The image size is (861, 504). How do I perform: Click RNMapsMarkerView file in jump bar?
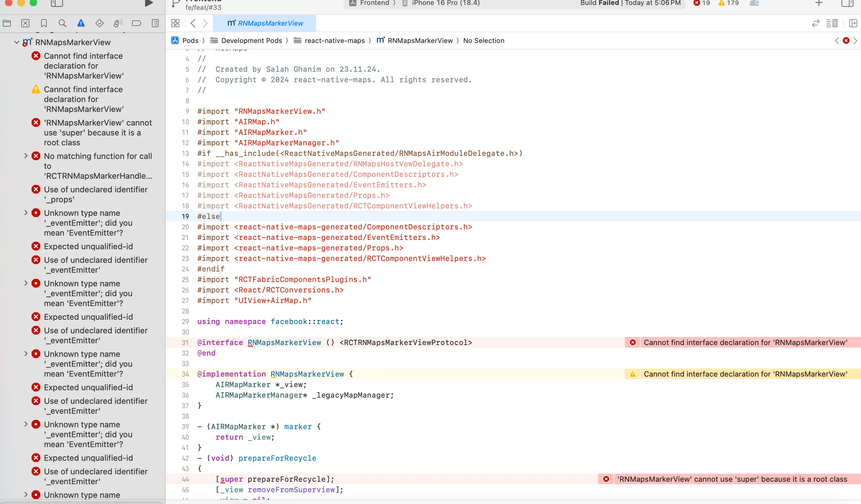click(414, 41)
